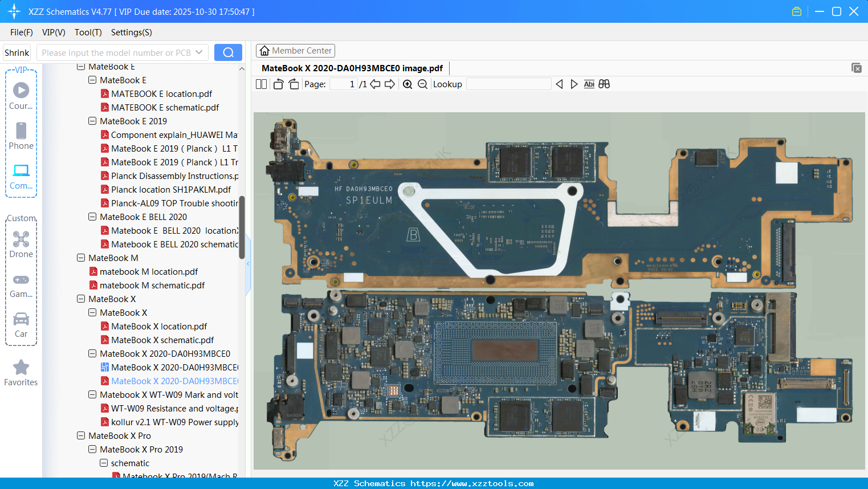Click the binoculars search icon

click(x=604, y=84)
